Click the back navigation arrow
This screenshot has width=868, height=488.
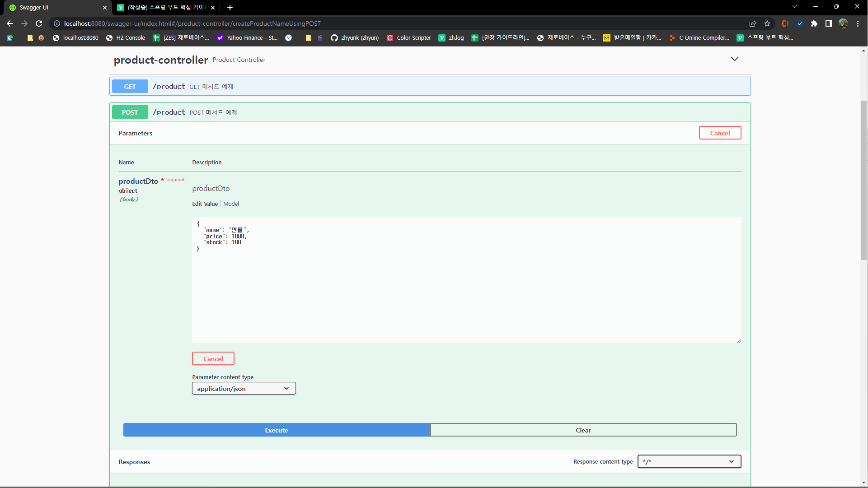[10, 23]
